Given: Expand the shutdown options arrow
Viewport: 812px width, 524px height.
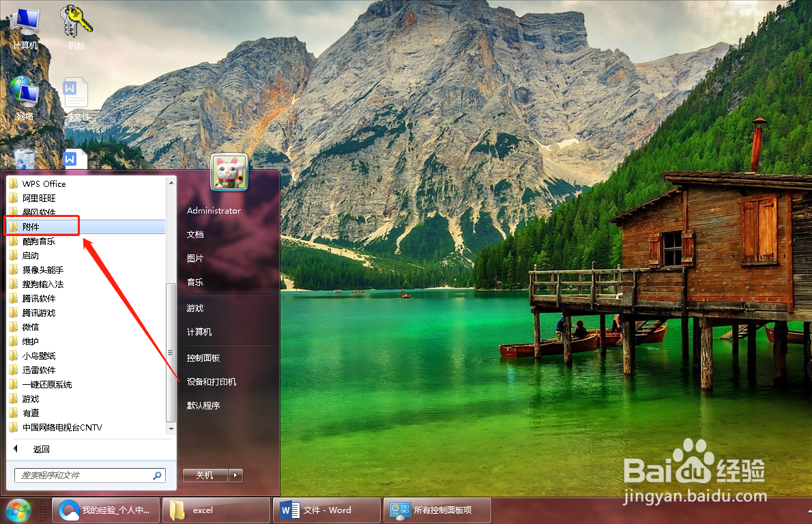Looking at the screenshot, I should point(235,476).
